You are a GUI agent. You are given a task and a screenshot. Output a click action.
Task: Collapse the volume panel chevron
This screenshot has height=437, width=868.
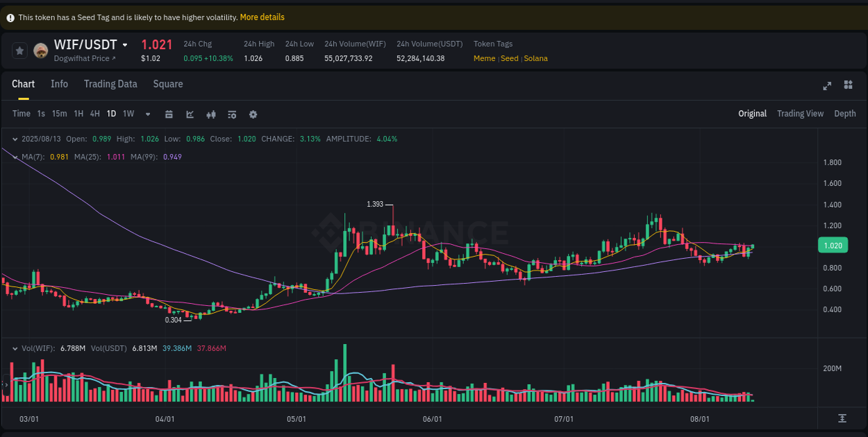pos(15,348)
